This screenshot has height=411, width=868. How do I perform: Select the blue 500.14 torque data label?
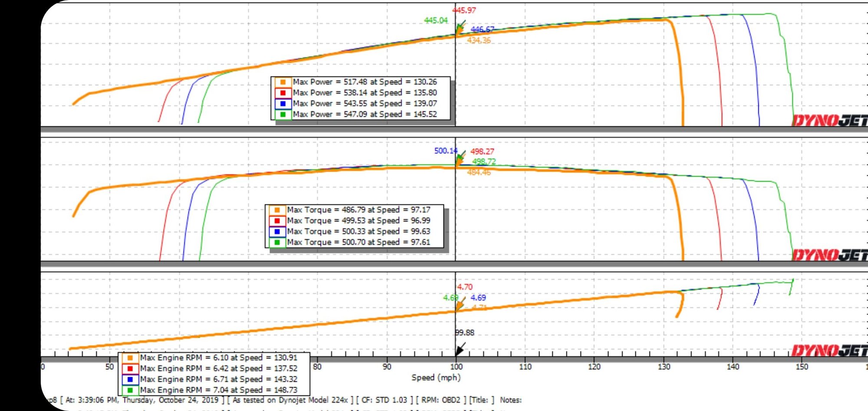click(x=445, y=151)
